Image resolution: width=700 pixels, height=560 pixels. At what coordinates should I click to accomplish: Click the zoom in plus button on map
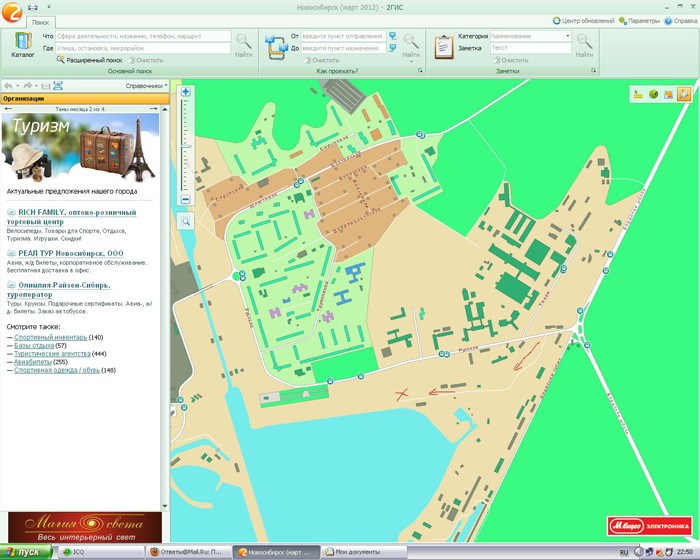click(186, 92)
